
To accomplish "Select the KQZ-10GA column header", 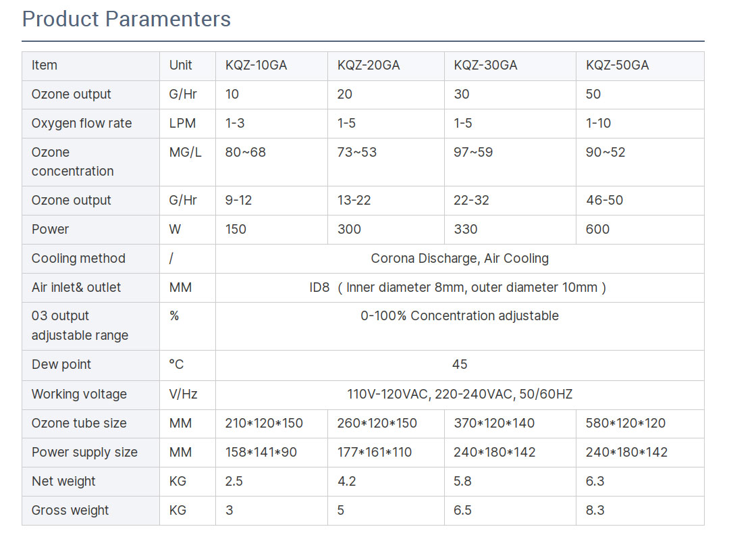I will [271, 66].
